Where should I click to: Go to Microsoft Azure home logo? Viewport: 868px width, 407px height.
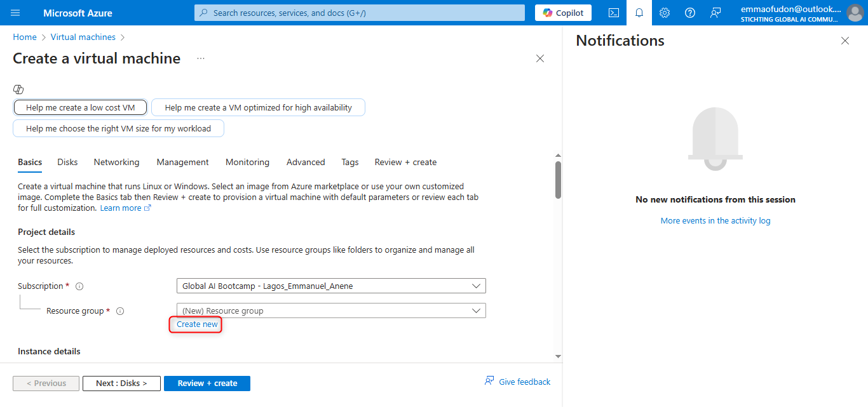pos(78,13)
